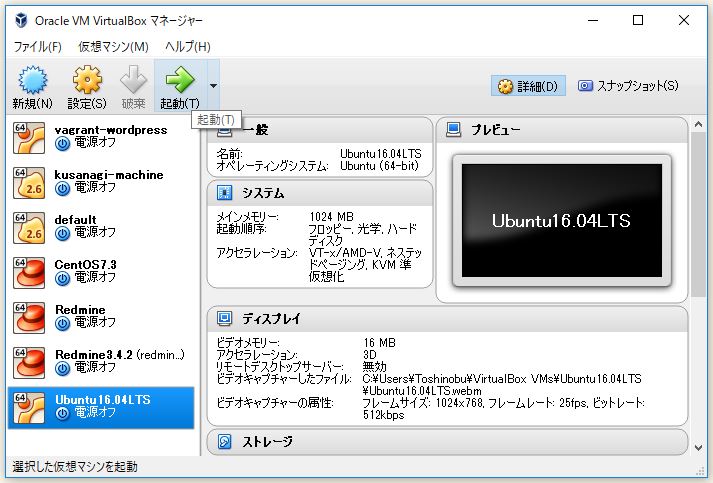Click the Redmine VM red hat icon
The height and width of the screenshot is (483, 713).
(x=29, y=318)
